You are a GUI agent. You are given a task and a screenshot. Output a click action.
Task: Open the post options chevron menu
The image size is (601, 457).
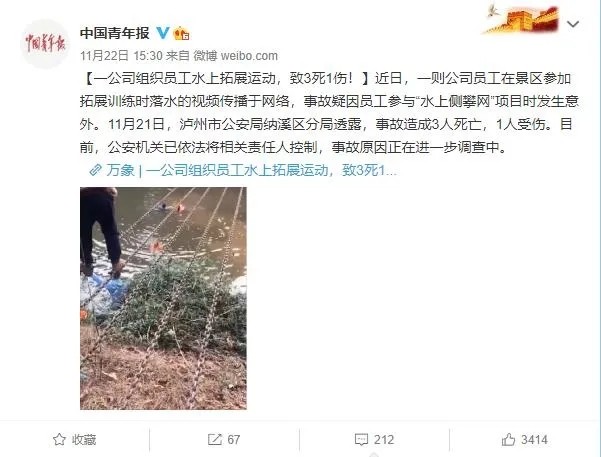[x=573, y=24]
